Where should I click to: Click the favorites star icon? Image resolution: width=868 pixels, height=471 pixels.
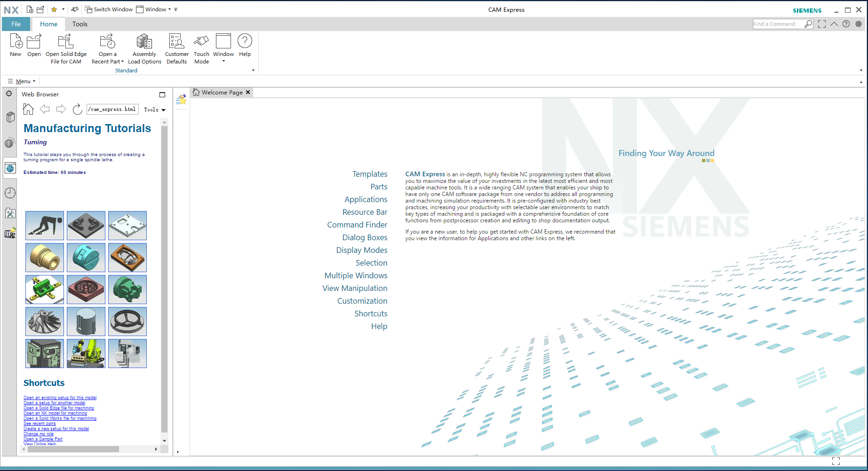[x=54, y=9]
